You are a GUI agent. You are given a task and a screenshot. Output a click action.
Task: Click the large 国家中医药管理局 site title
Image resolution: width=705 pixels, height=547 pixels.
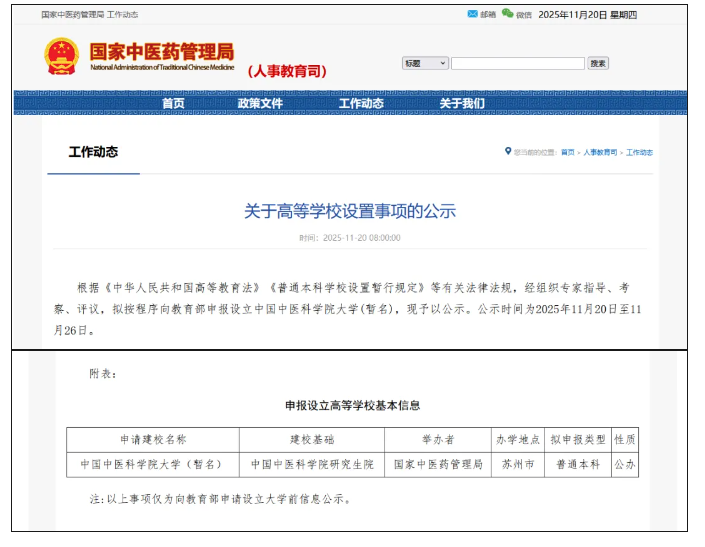pos(161,51)
